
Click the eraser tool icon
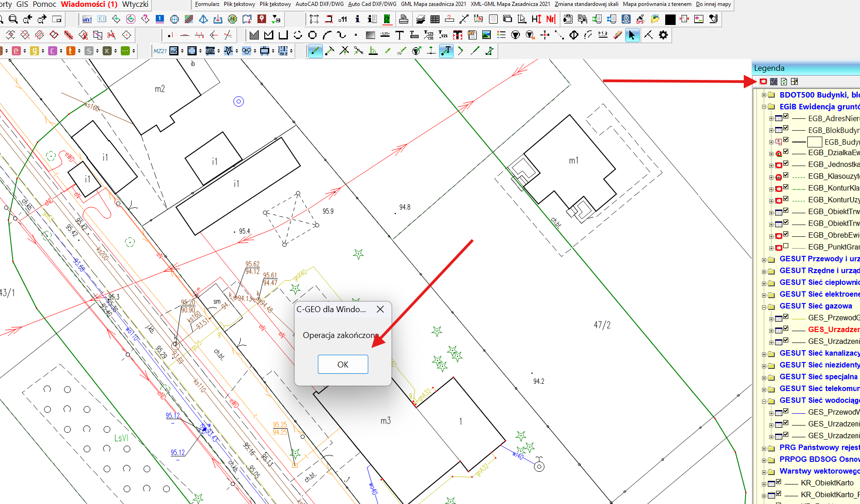coord(618,35)
